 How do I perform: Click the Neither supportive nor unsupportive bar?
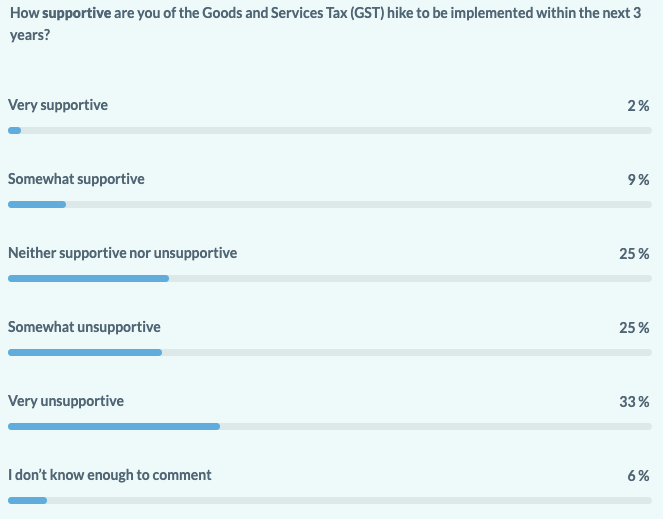(x=330, y=279)
